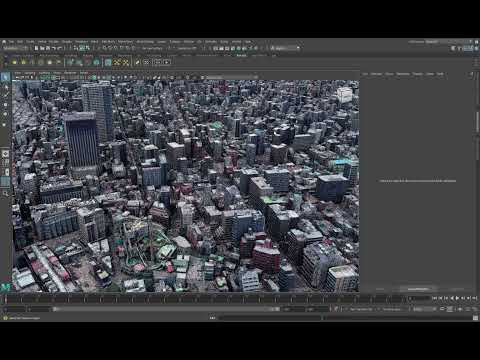
Task: Click the first yellow light icon on shelf
Action: click(x=14, y=62)
